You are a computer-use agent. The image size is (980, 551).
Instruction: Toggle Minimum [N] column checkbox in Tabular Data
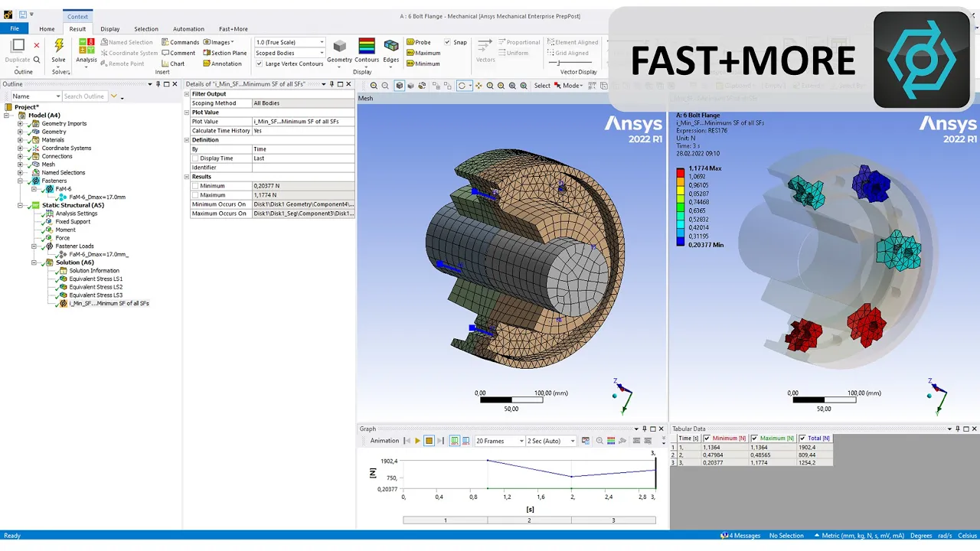tap(707, 439)
